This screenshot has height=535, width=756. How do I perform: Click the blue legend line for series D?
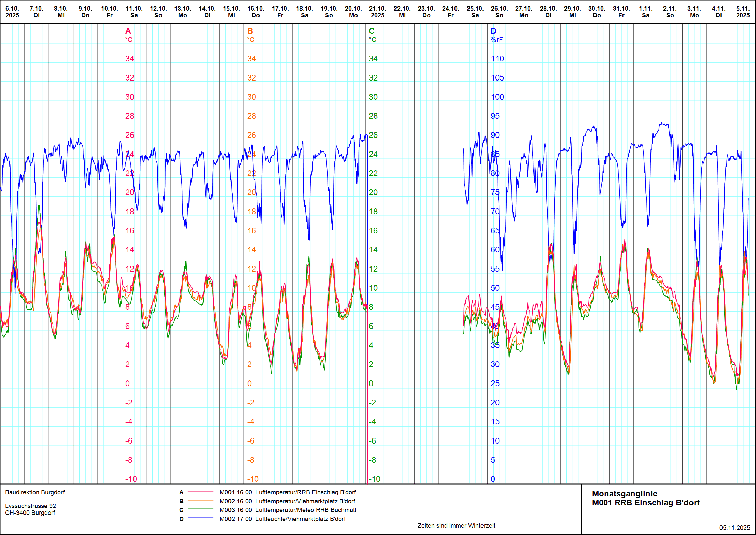(200, 518)
